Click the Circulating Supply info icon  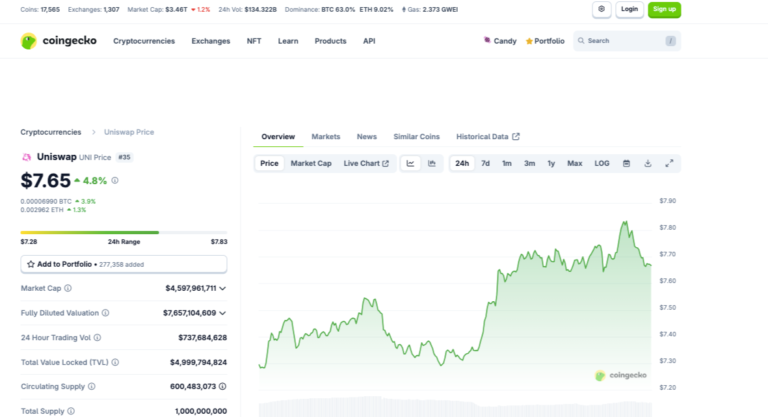point(92,387)
